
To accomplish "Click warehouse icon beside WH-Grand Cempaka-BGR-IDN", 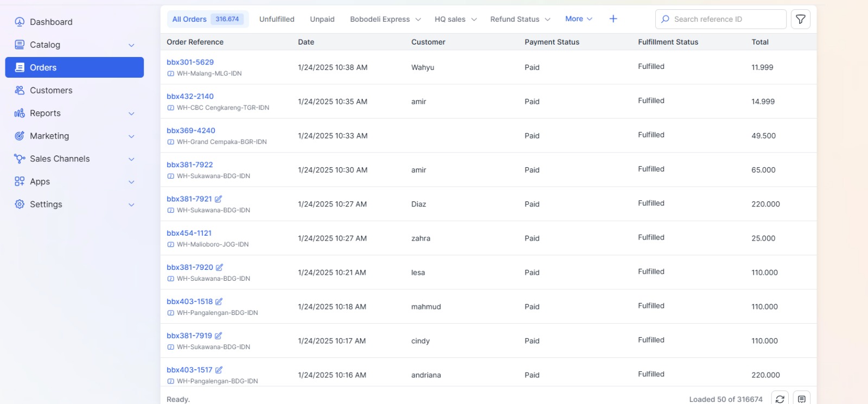I will point(170,142).
